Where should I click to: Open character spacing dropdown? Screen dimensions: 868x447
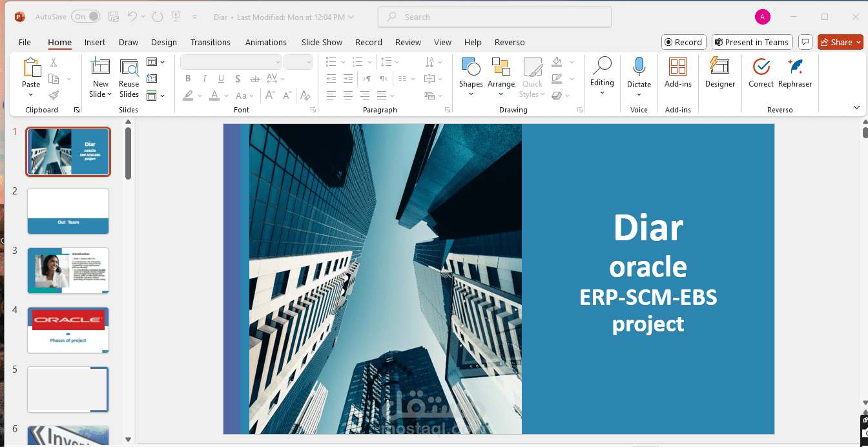[275, 78]
